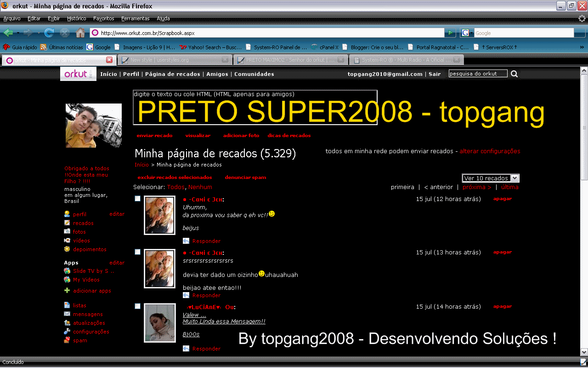Screen dimensions: 588x368
Task: Click the atualizações icon in the sidebar
Action: 67,322
